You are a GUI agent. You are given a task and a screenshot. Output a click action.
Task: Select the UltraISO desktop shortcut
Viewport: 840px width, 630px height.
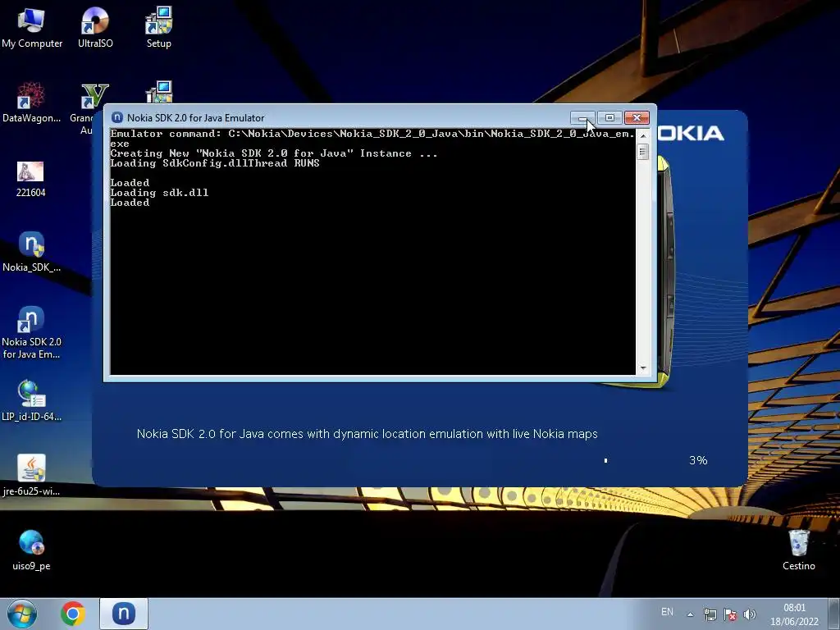(x=95, y=29)
